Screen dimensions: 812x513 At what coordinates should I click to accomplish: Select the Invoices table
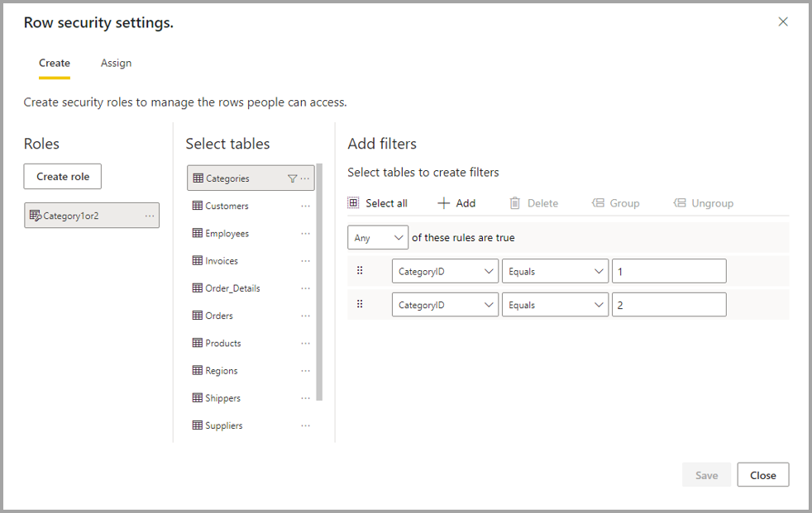pyautogui.click(x=251, y=261)
